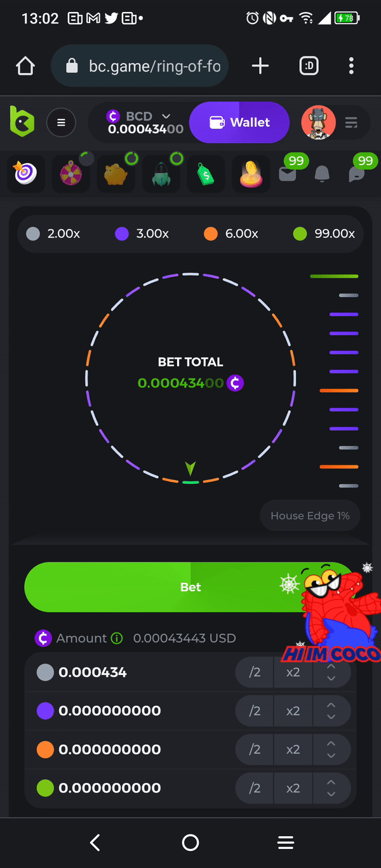
Task: Edit the green 99.00x bet amount field
Action: pyautogui.click(x=110, y=788)
